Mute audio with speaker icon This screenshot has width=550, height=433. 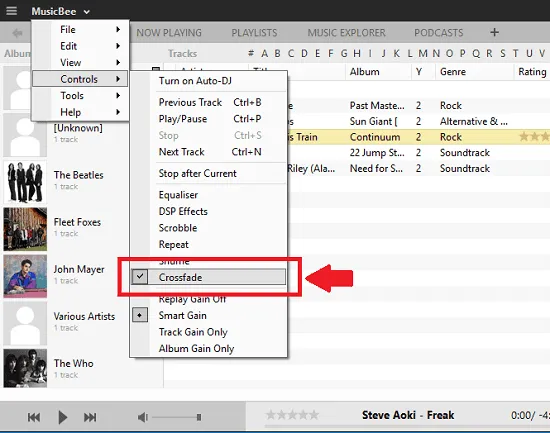[x=142, y=417]
